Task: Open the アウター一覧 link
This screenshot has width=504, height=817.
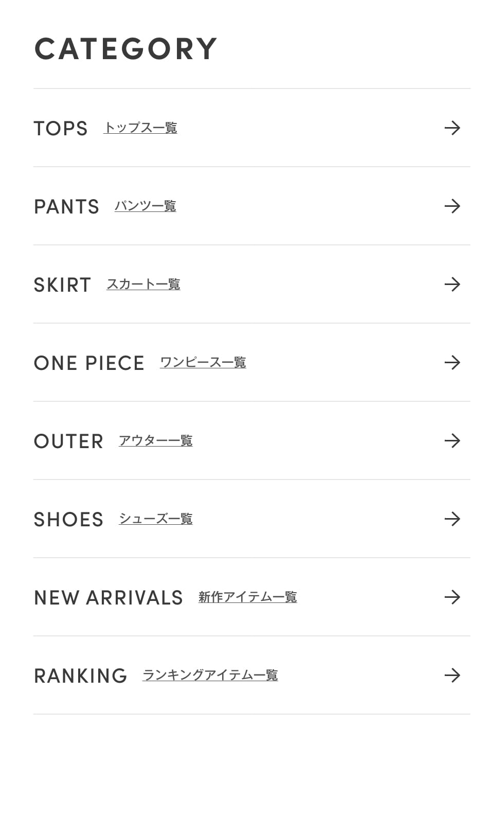Action: (x=155, y=441)
